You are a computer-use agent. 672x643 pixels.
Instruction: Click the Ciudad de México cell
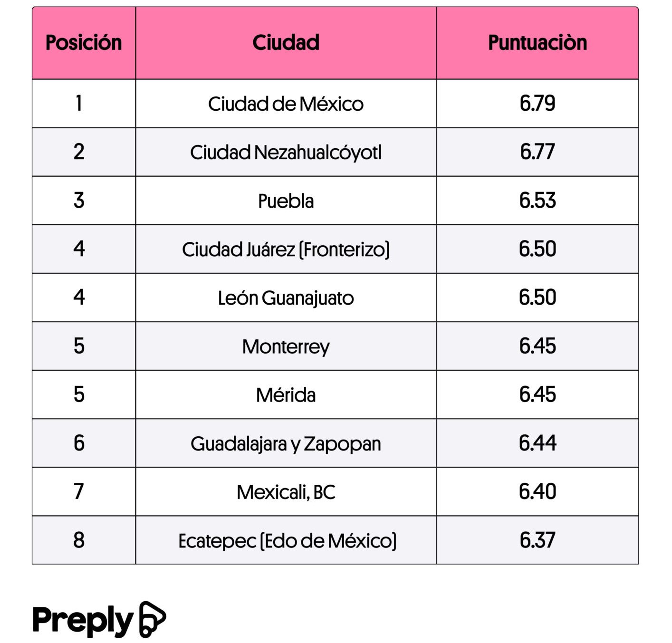click(x=286, y=104)
